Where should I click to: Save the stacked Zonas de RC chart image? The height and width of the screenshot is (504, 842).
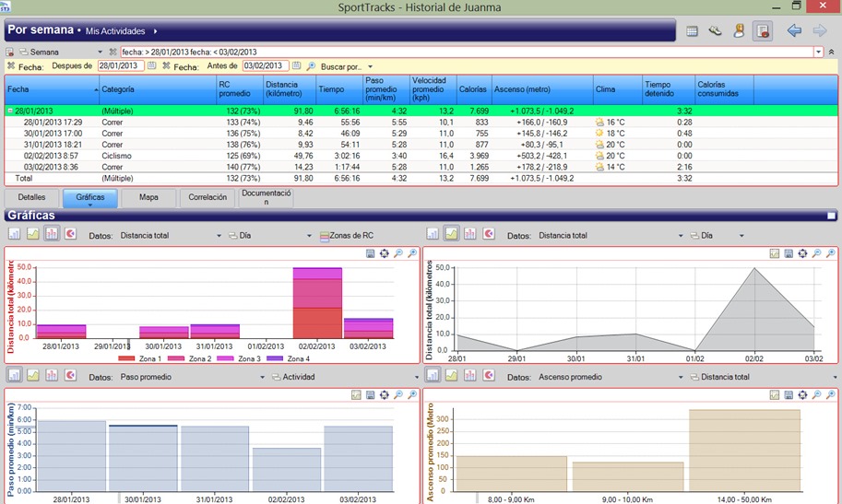click(370, 253)
